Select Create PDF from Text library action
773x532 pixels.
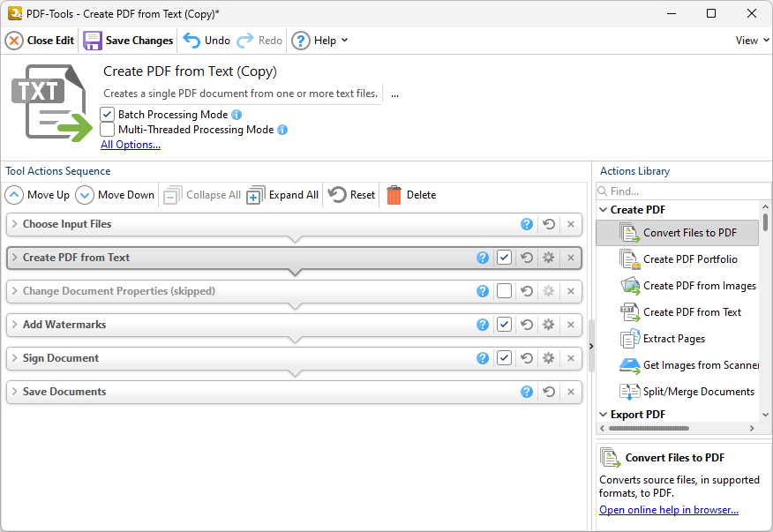[x=678, y=312]
